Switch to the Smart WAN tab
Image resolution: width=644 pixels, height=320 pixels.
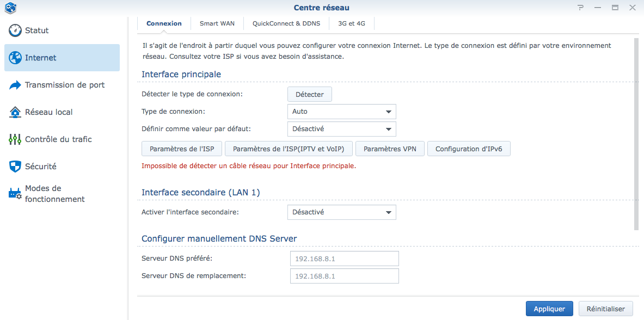217,23
